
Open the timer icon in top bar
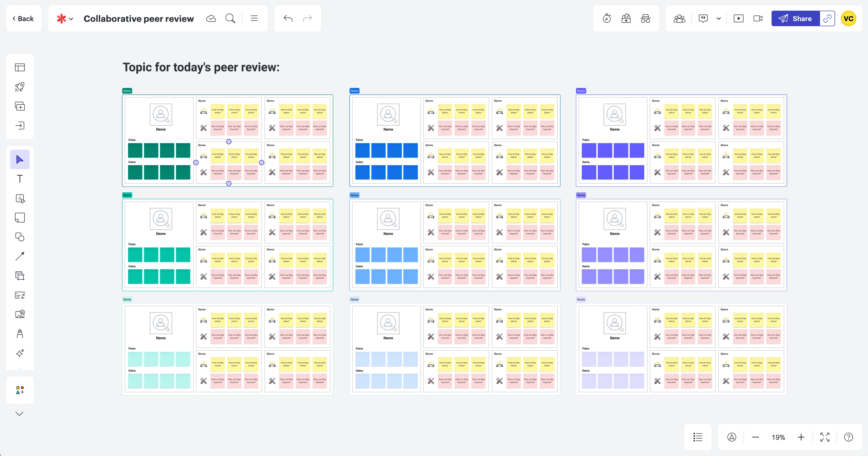pyautogui.click(x=607, y=19)
